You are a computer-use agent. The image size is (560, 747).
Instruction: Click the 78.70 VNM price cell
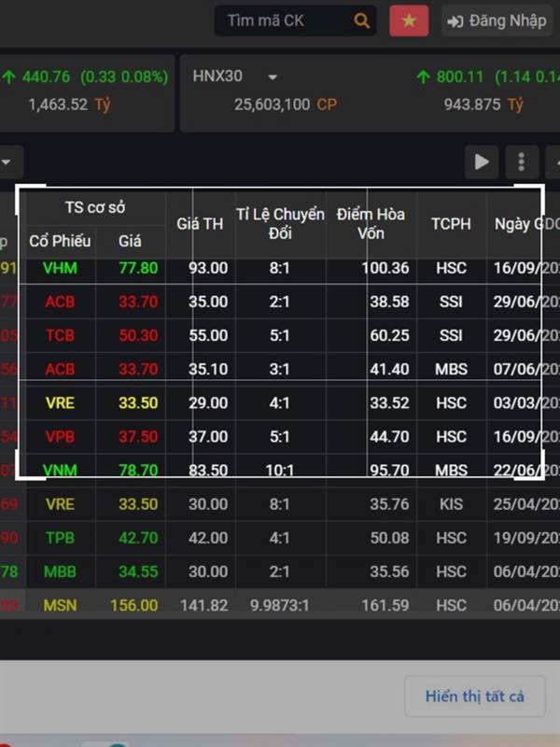coord(138,471)
